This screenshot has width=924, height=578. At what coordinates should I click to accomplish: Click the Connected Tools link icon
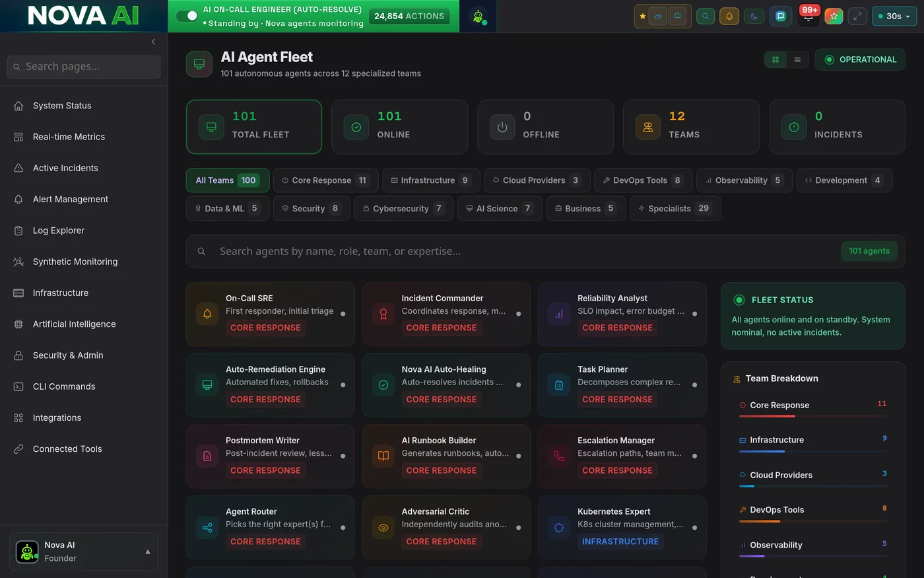click(x=18, y=449)
